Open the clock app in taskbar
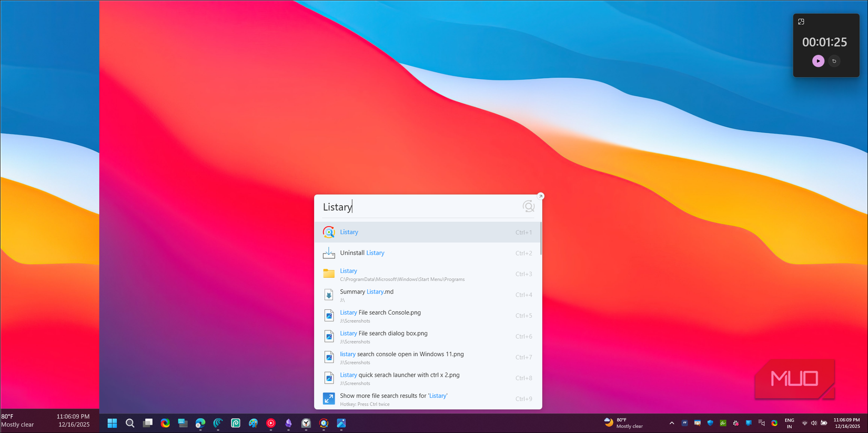This screenshot has width=868, height=433. (x=306, y=423)
